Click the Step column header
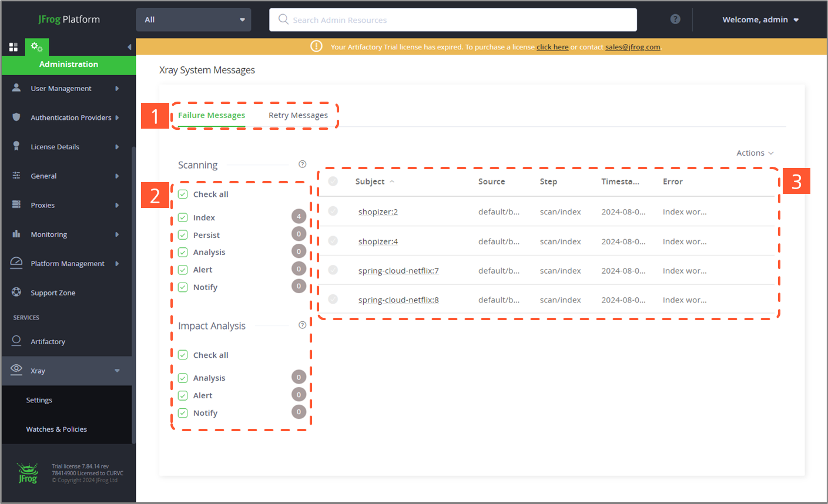 coord(548,182)
